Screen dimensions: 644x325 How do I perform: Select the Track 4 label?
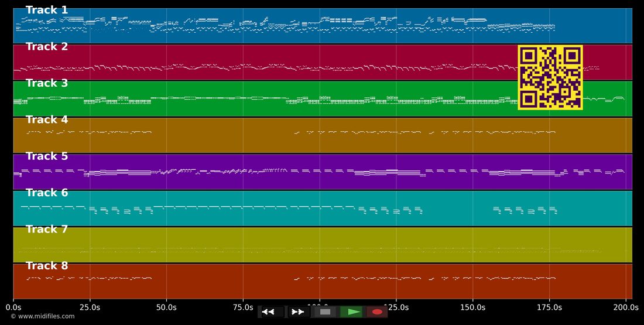pyautogui.click(x=47, y=119)
